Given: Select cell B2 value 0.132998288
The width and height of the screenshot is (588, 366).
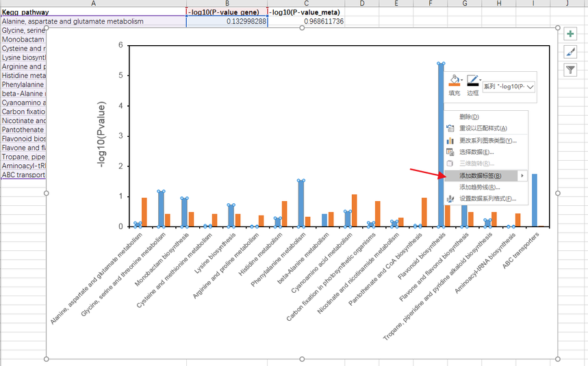Looking at the screenshot, I should click(227, 21).
